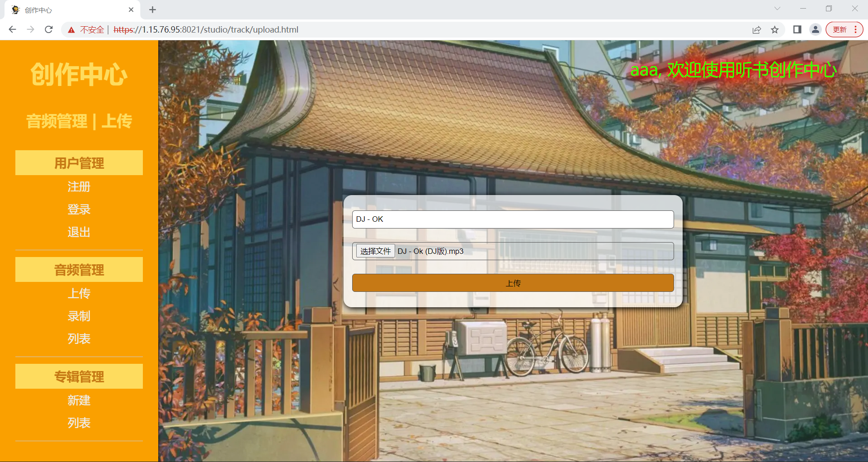This screenshot has width=868, height=462.
Task: Click the 选择文件 choose file button
Action: click(375, 251)
